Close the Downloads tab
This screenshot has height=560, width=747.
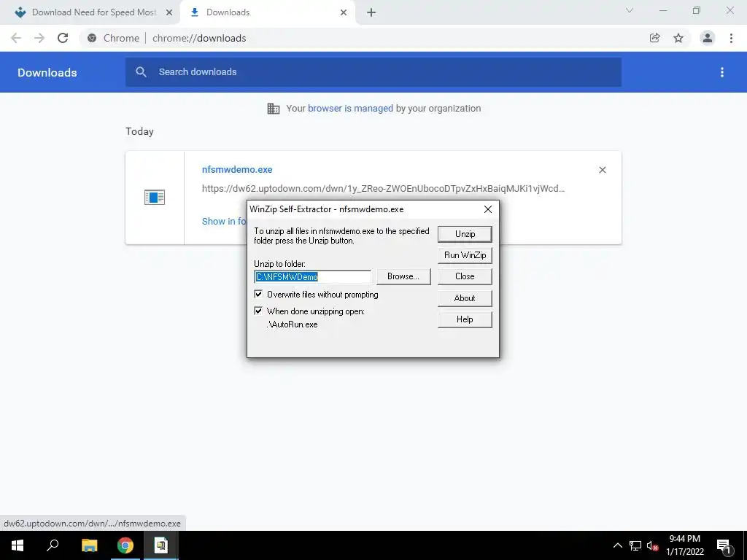[344, 12]
